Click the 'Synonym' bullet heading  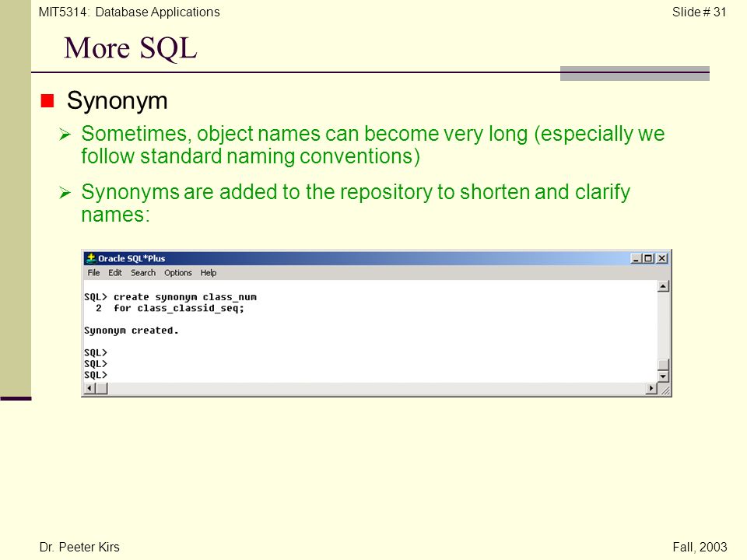tap(117, 100)
